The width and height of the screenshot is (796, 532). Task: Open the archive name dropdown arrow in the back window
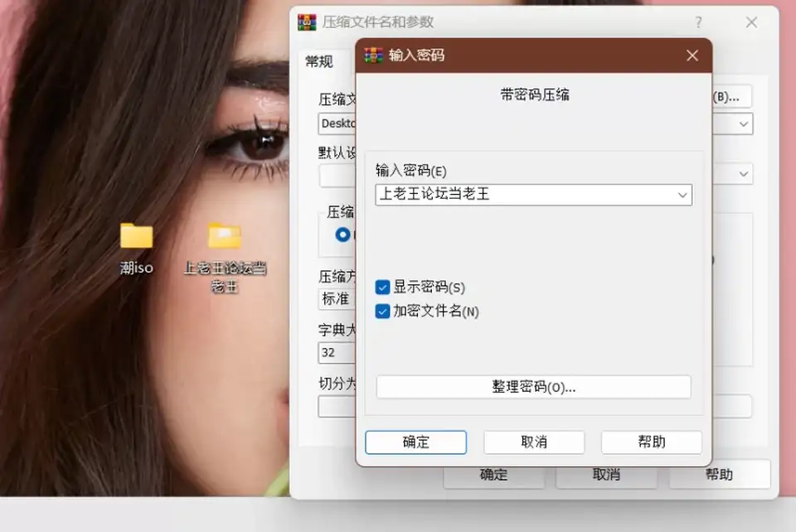(x=744, y=123)
